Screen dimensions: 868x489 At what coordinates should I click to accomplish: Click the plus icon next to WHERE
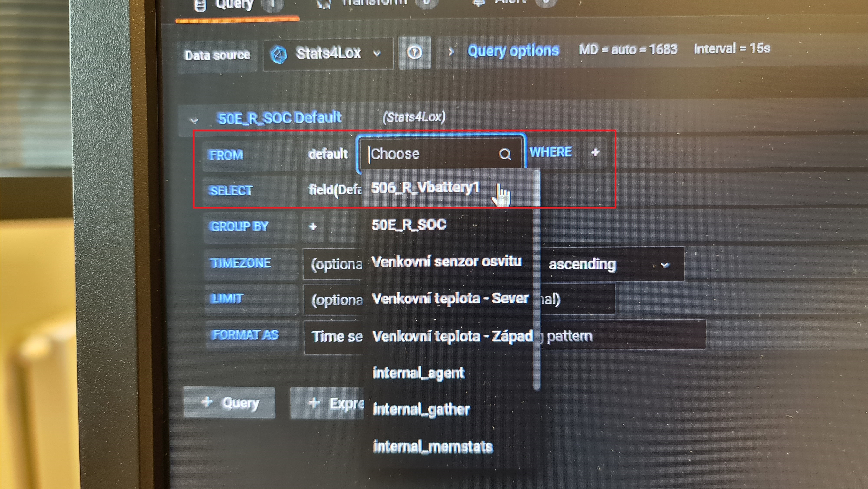(x=595, y=152)
